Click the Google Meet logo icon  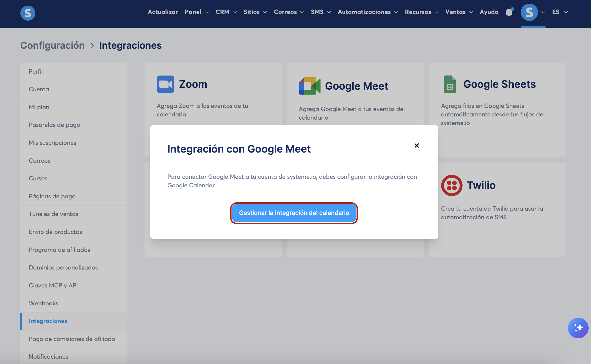310,86
